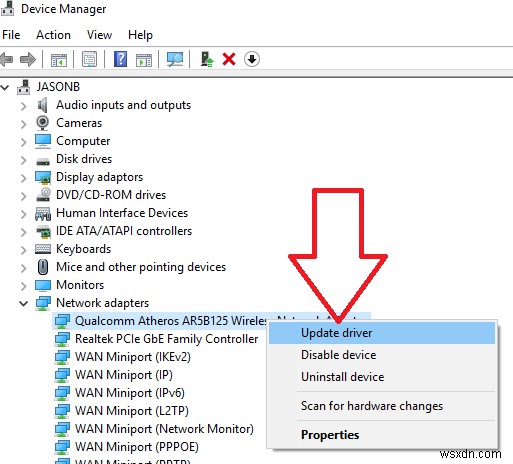This screenshot has height=464, width=513.
Task: Select WAN Miniport (IP)
Action: [124, 375]
